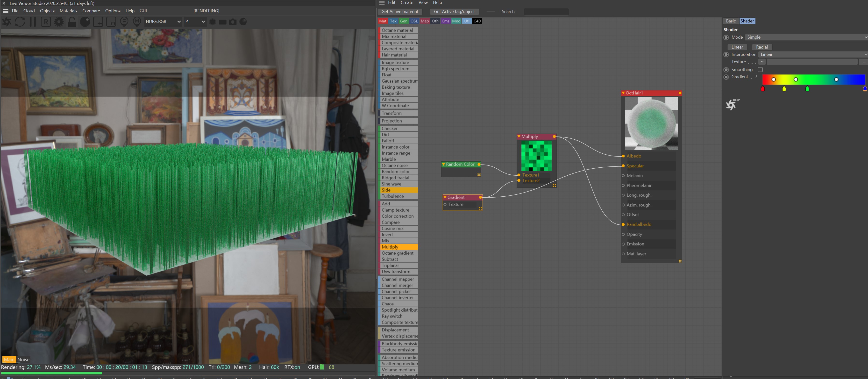Viewport: 868px width, 379px height.
Task: Open the HDR/sRGB color space dropdown
Action: pyautogui.click(x=163, y=21)
